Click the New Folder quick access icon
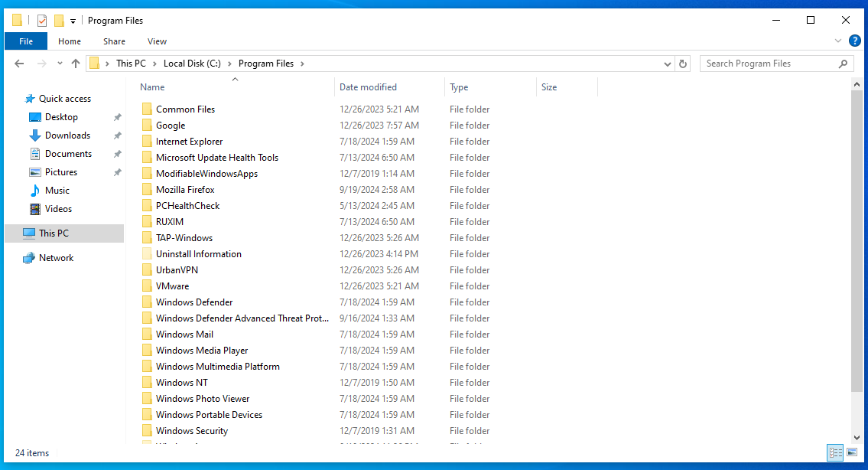 coord(59,21)
